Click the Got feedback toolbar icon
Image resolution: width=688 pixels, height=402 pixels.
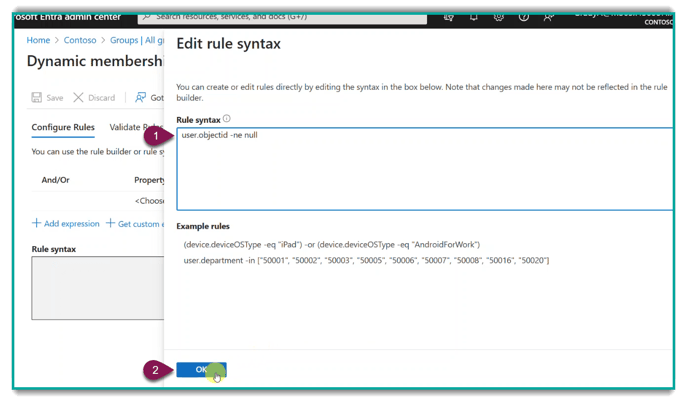point(141,98)
